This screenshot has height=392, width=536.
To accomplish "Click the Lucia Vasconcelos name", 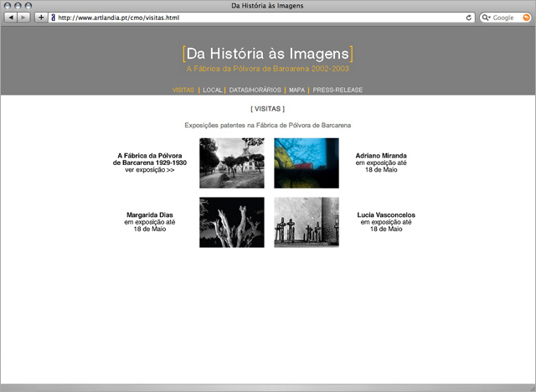I will tap(386, 215).
